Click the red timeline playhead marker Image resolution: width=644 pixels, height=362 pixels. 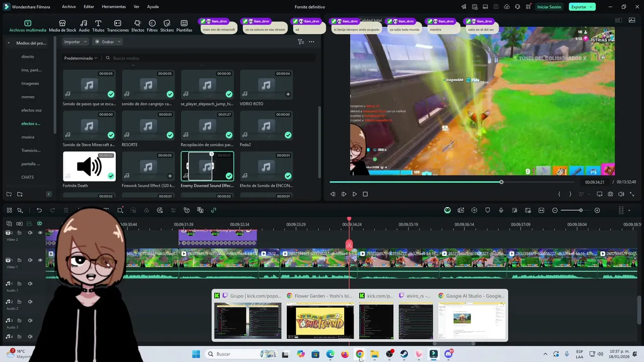pyautogui.click(x=349, y=245)
